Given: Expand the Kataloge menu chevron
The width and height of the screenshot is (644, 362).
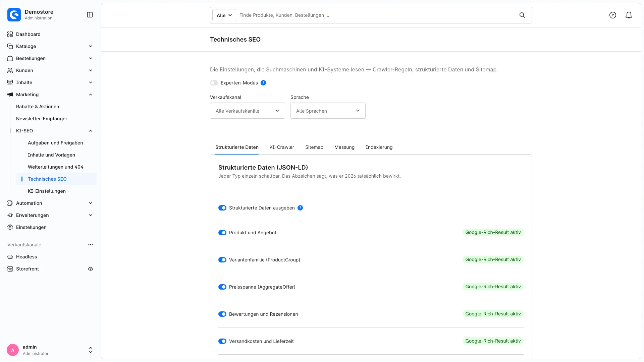Looking at the screenshot, I should pos(91,46).
